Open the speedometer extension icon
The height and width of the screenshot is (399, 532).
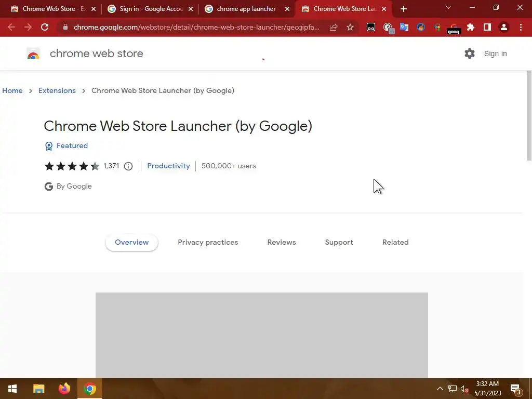click(388, 28)
